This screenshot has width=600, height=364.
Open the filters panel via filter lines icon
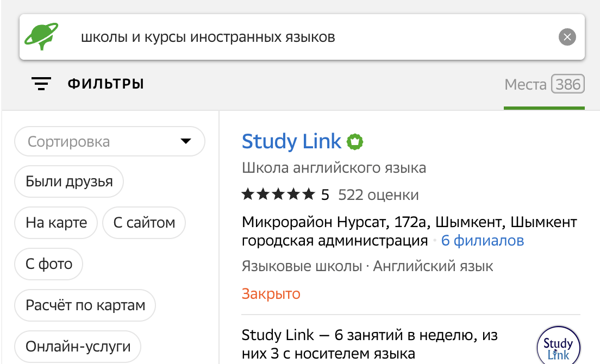pos(41,84)
